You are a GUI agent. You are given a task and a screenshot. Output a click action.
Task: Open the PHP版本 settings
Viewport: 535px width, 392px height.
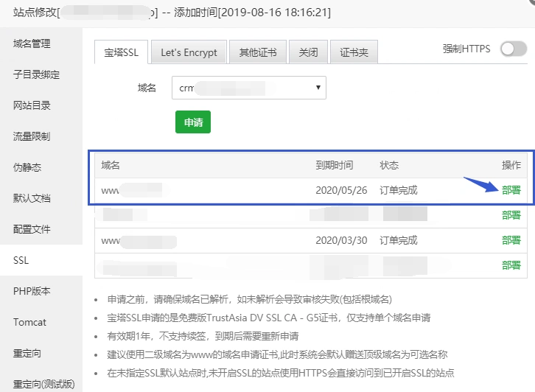32,291
